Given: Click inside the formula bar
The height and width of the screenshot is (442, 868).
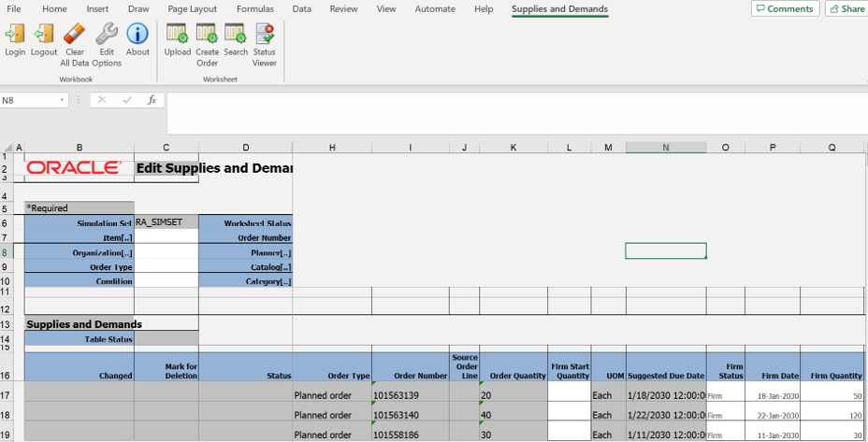Looking at the screenshot, I should (516, 113).
